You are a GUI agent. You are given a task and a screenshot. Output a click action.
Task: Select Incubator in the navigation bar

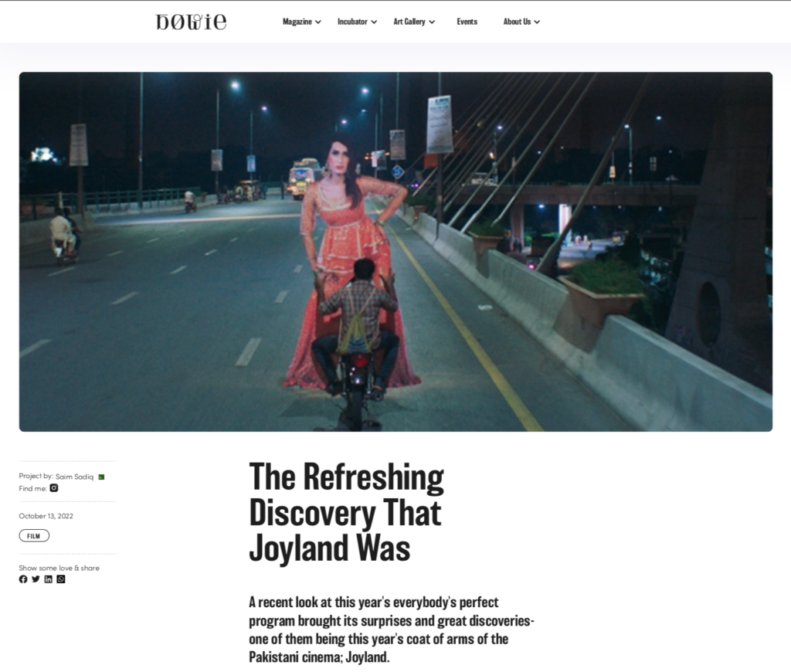(x=352, y=22)
